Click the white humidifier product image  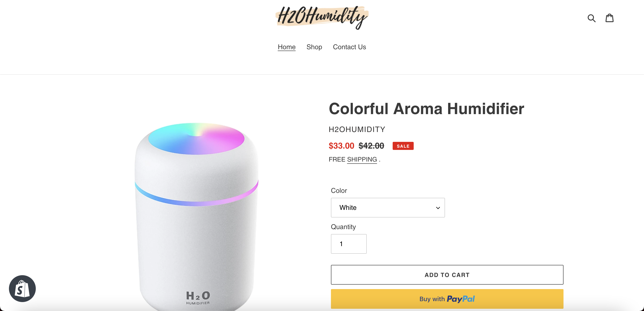[197, 216]
